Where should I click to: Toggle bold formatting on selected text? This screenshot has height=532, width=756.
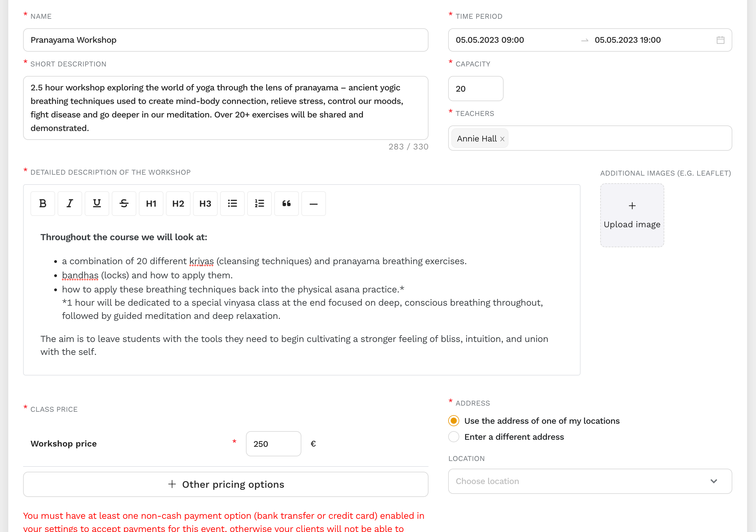[x=43, y=203]
